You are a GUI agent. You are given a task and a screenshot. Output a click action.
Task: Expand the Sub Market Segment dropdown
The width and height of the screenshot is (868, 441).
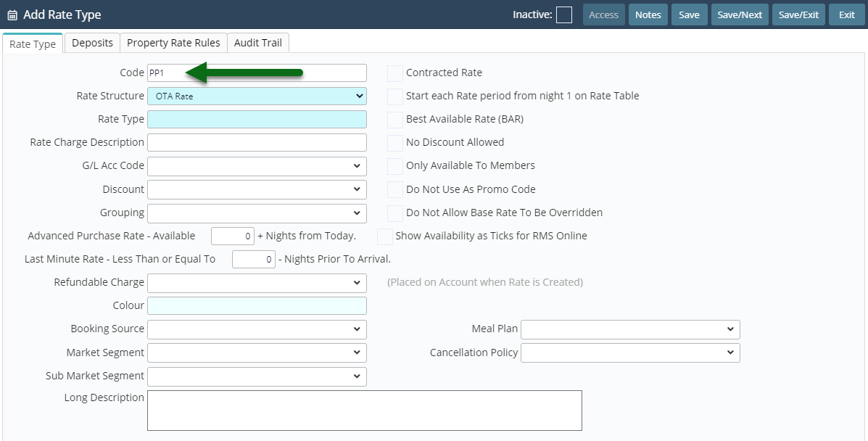point(257,376)
